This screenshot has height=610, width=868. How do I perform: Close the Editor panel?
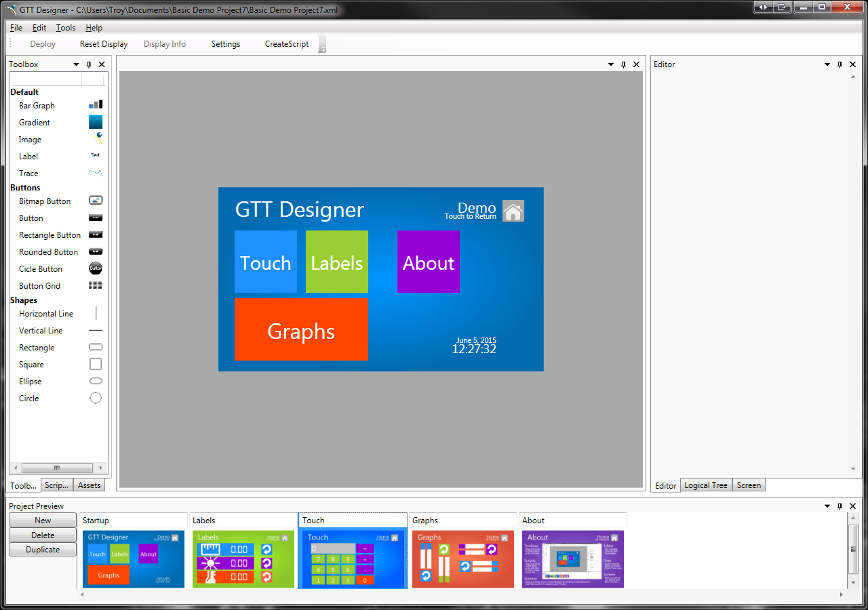[x=852, y=64]
